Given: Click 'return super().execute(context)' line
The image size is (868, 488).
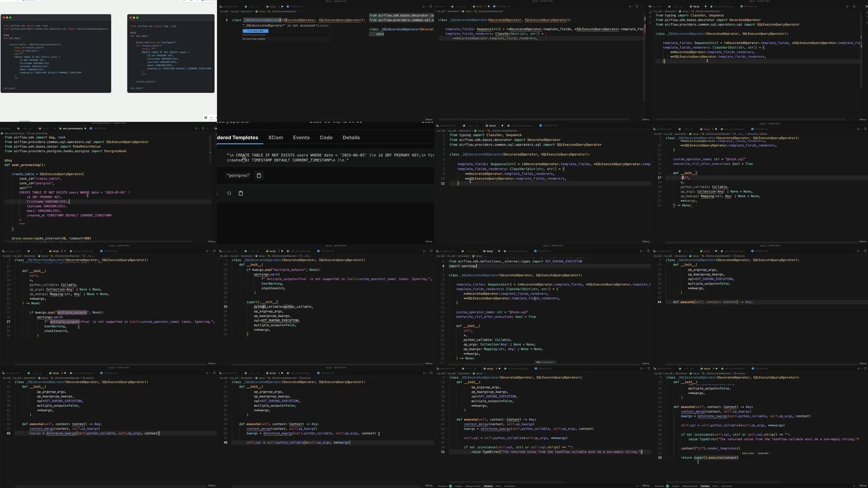Looking at the screenshot, I should (710, 458).
